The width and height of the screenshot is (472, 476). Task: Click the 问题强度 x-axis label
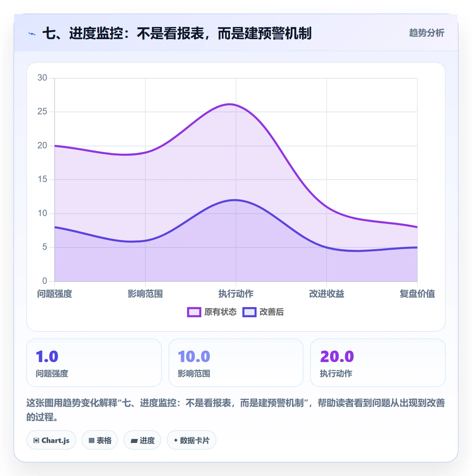55,294
